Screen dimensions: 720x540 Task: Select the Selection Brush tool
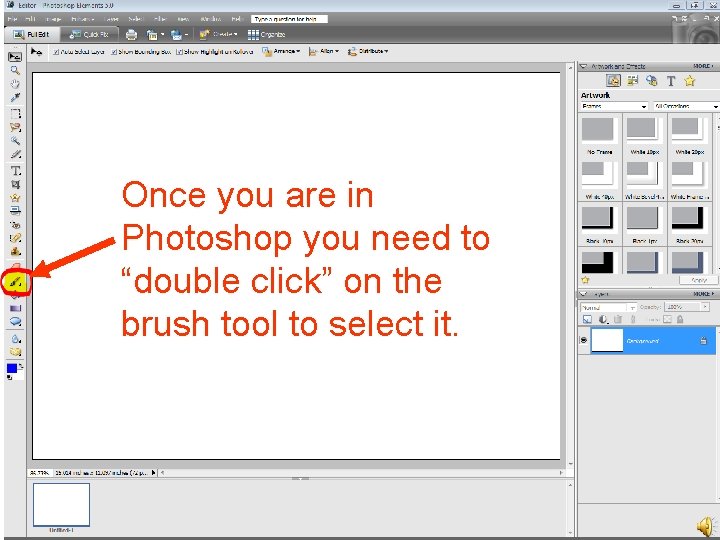click(15, 154)
